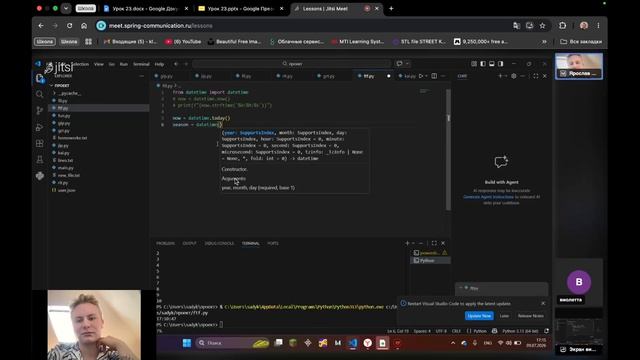Screen dimensions: 640x360
Task: Open the new chat dropdown arrow
Action: (x=505, y=76)
